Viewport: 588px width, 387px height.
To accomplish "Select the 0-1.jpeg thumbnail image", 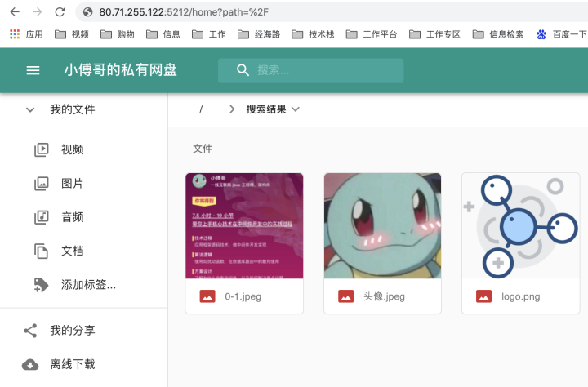I will click(244, 225).
